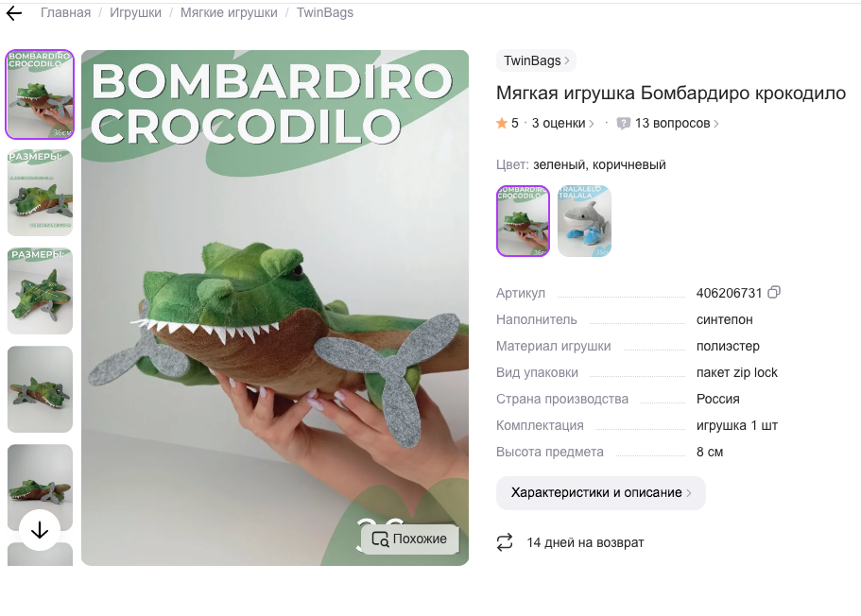The height and width of the screenshot is (616, 861).
Task: Select the green crocodile color variant
Action: click(523, 221)
